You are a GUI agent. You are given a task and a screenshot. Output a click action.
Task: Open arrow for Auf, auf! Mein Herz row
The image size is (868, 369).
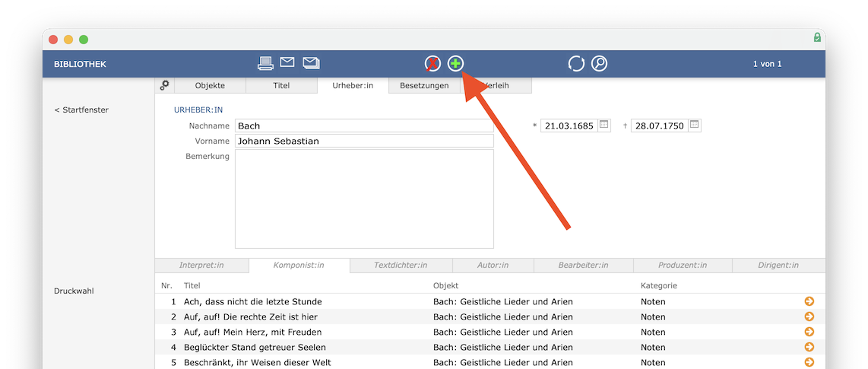tap(809, 332)
